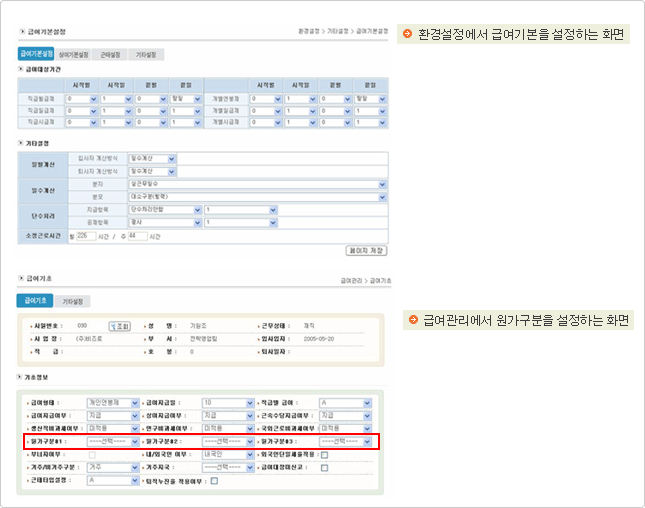Open the 근태설정 tab
The image size is (645, 508).
pos(112,54)
